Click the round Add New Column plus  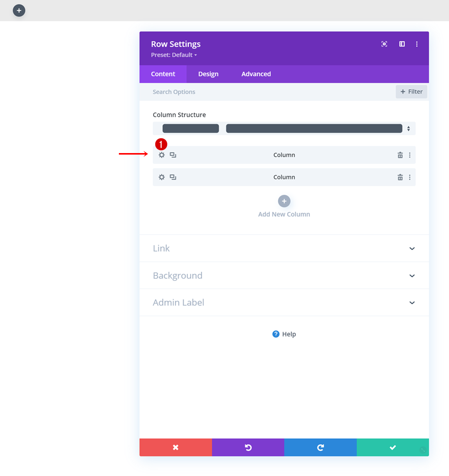(x=284, y=202)
